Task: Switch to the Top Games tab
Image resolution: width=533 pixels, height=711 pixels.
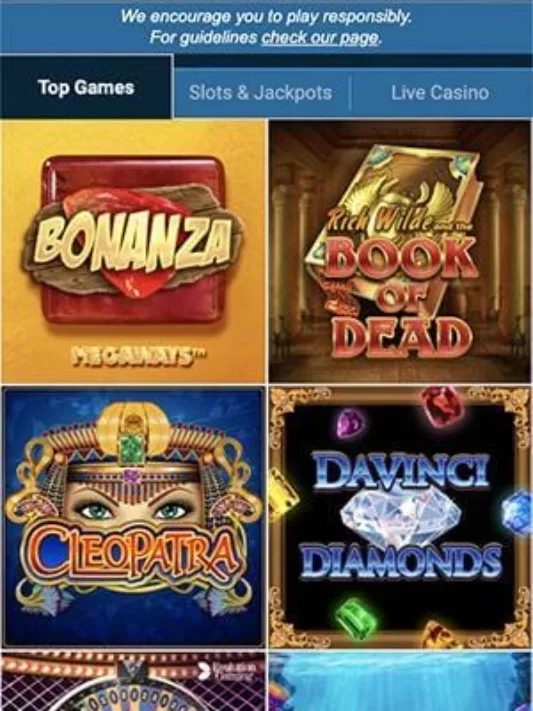Action: tap(86, 87)
